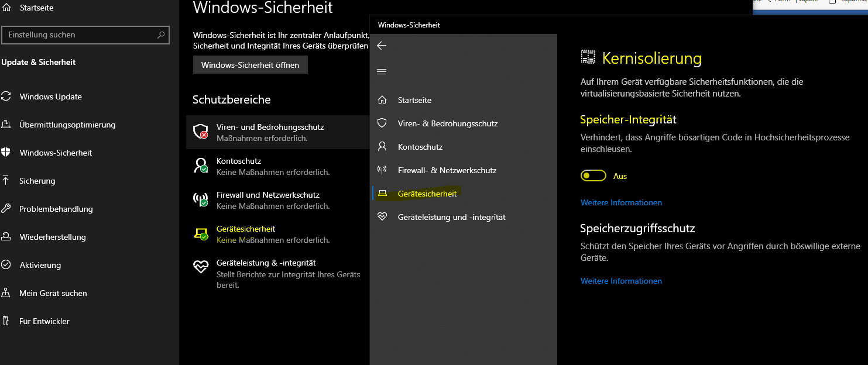868x365 pixels.
Task: Open the hamburger navigation menu
Action: pyautogui.click(x=382, y=72)
